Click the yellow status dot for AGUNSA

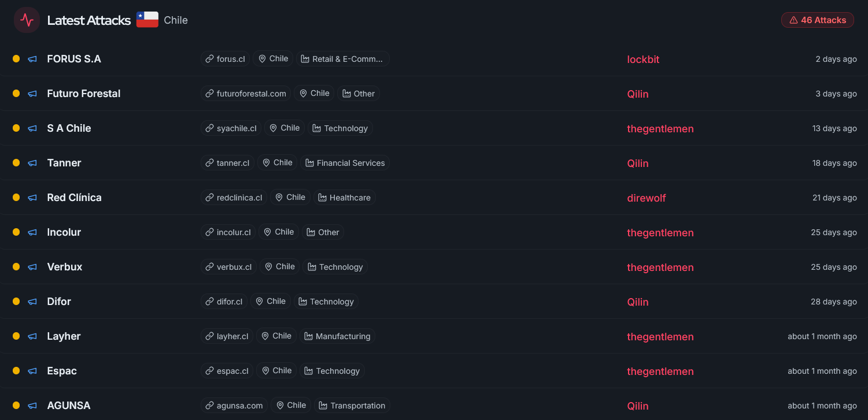click(16, 406)
